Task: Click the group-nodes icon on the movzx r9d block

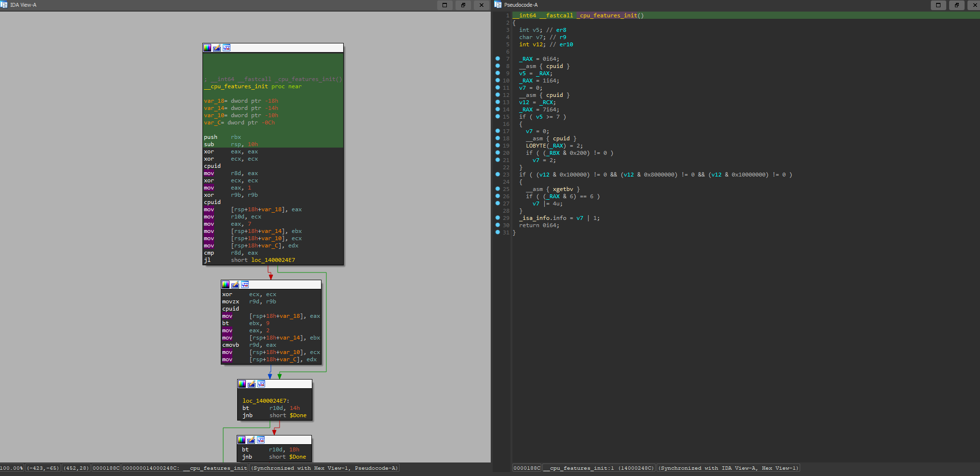Action: click(x=245, y=285)
